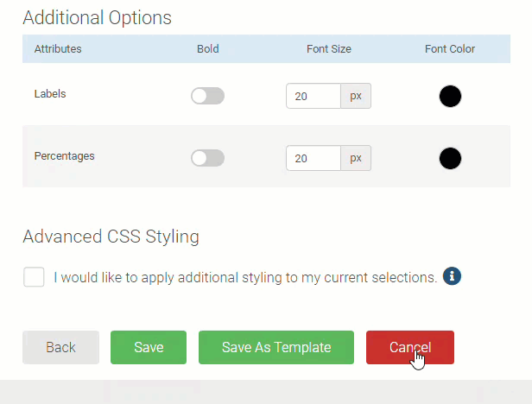Select the Percentages row label

pyautogui.click(x=65, y=157)
